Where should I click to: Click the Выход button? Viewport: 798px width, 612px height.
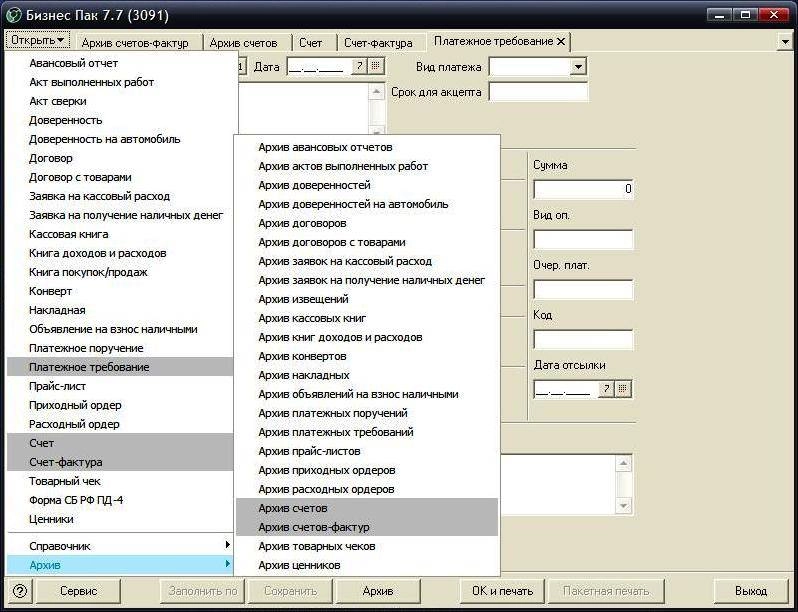coord(751,591)
